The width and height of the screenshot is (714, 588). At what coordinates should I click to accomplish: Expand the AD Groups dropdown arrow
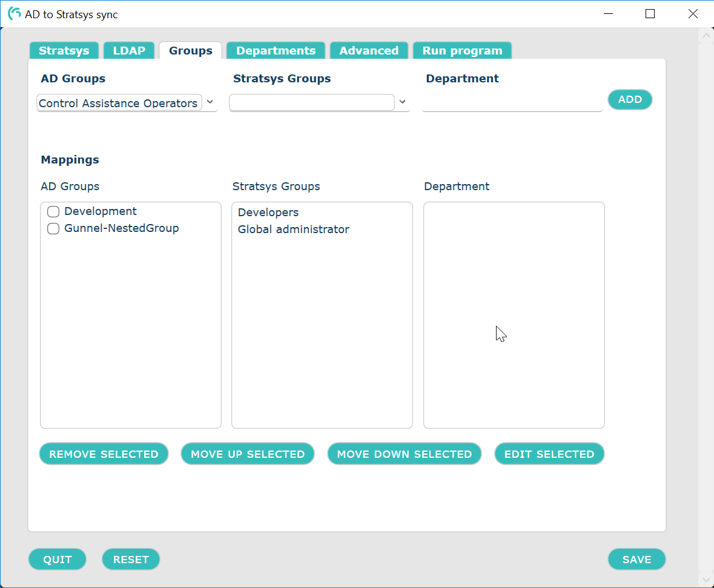210,102
